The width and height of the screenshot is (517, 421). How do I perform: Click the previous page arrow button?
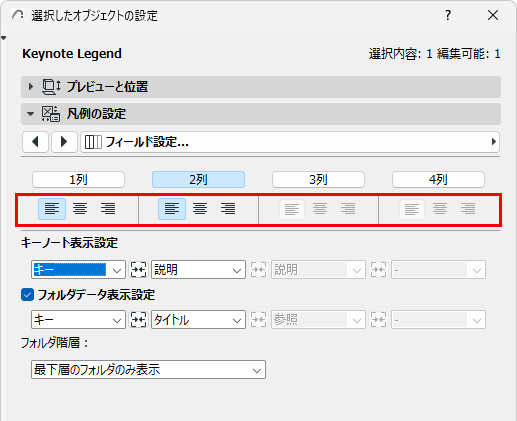pos(36,142)
